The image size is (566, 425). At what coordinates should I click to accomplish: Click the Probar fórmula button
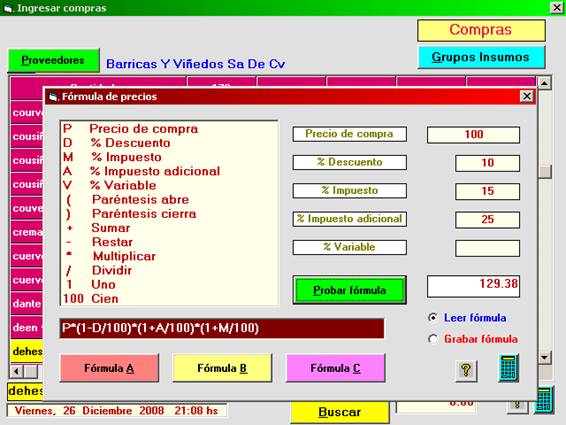coord(349,290)
